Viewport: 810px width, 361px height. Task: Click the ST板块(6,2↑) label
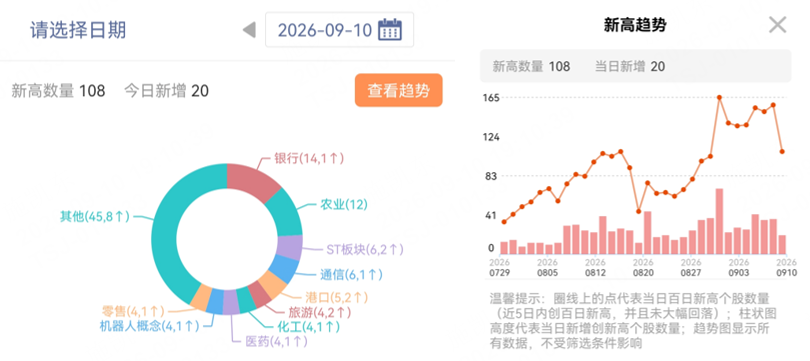tap(365, 250)
